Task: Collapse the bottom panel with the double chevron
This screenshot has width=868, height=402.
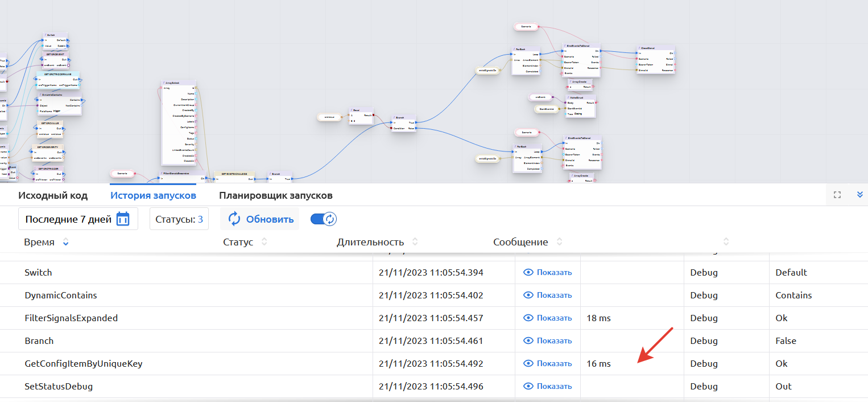Action: pos(860,195)
